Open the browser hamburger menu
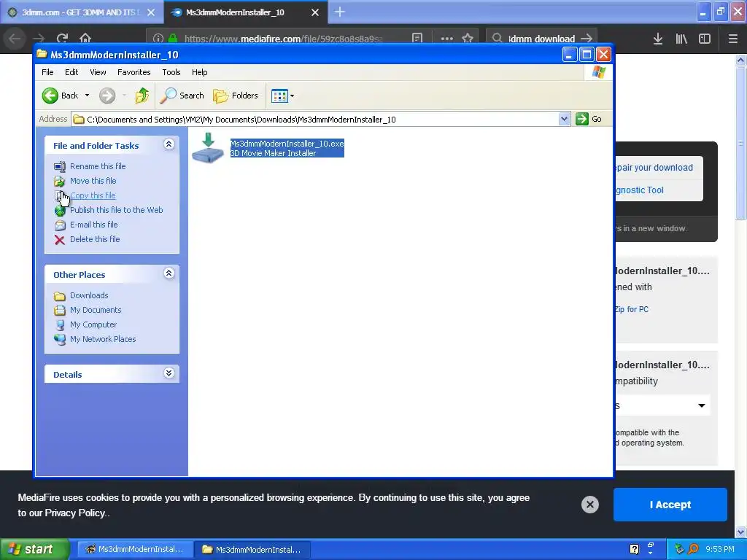 tap(733, 39)
